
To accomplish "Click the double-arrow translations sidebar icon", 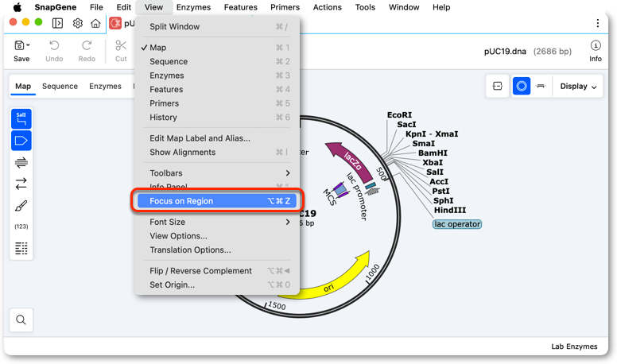I will (21, 184).
